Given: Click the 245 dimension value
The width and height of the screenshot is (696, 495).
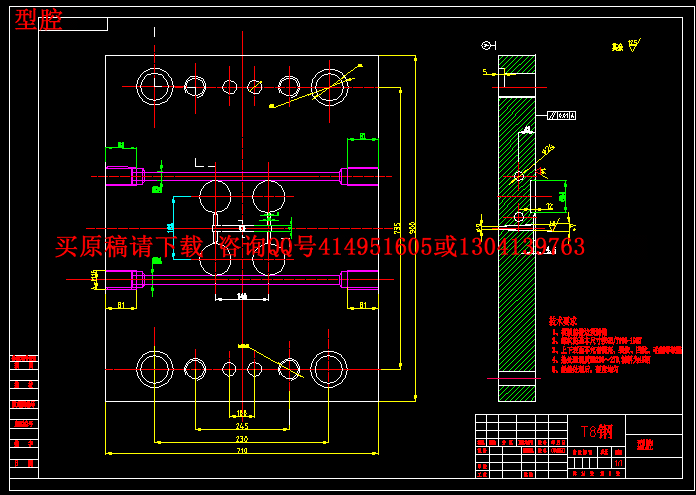Looking at the screenshot, I should pos(242,426).
